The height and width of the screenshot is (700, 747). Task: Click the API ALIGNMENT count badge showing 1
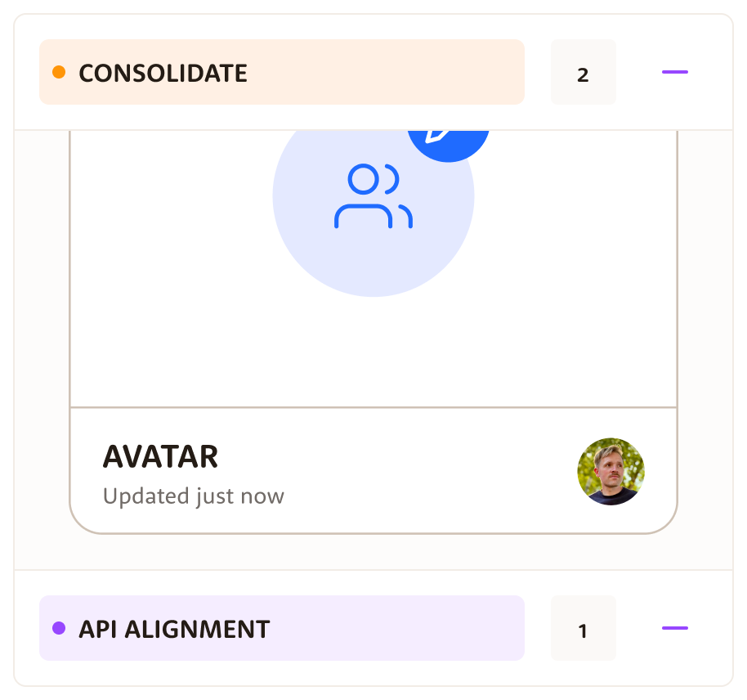pyautogui.click(x=583, y=631)
